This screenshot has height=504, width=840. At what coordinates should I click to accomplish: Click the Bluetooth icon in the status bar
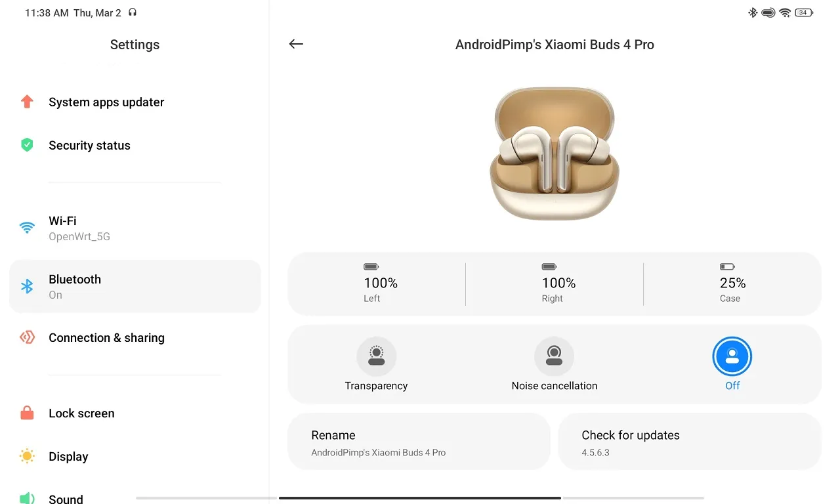pyautogui.click(x=752, y=12)
